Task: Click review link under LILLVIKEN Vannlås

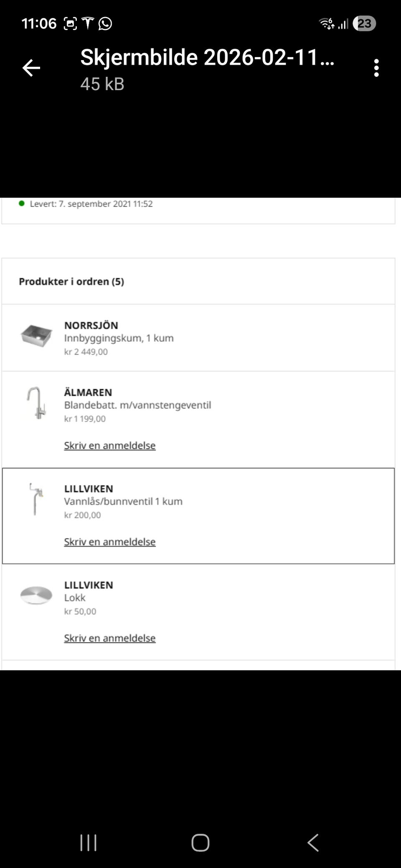Action: click(x=109, y=542)
